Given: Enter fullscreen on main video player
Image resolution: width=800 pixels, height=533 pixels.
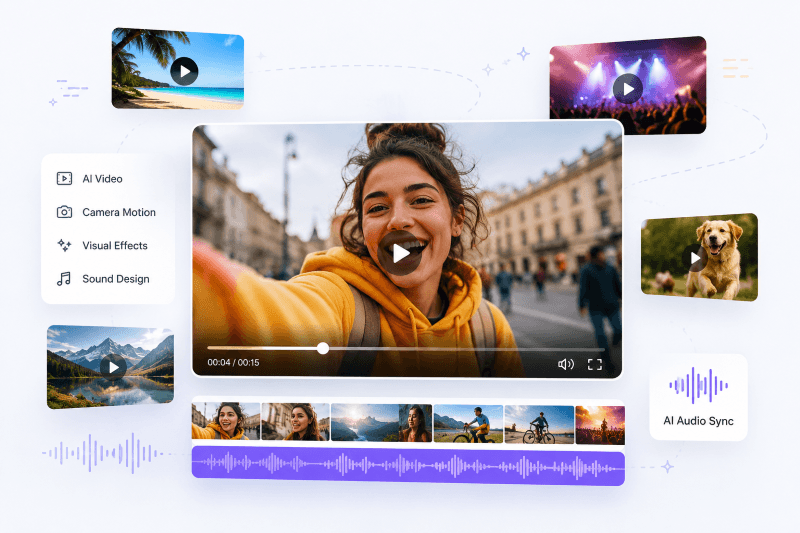Looking at the screenshot, I should point(594,364).
